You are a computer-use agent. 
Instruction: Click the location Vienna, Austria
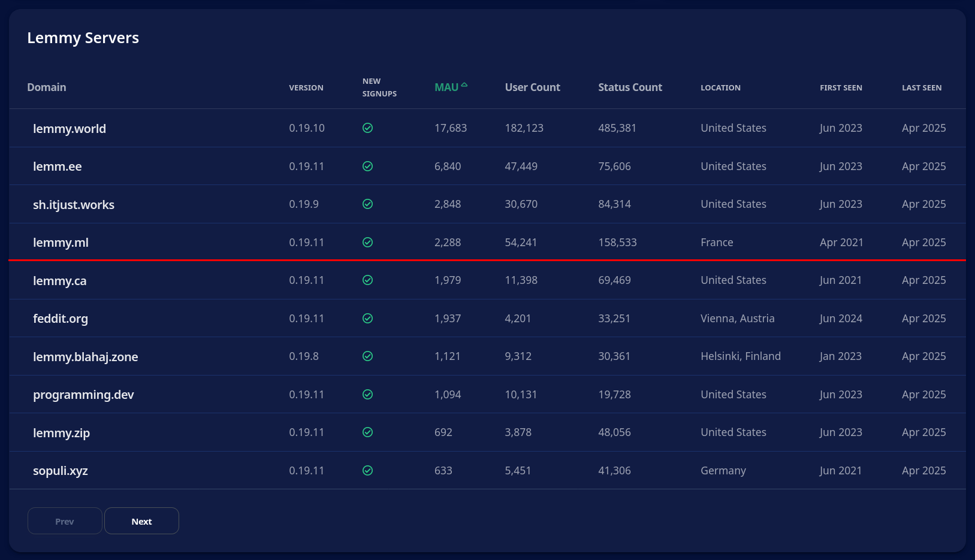[738, 319]
